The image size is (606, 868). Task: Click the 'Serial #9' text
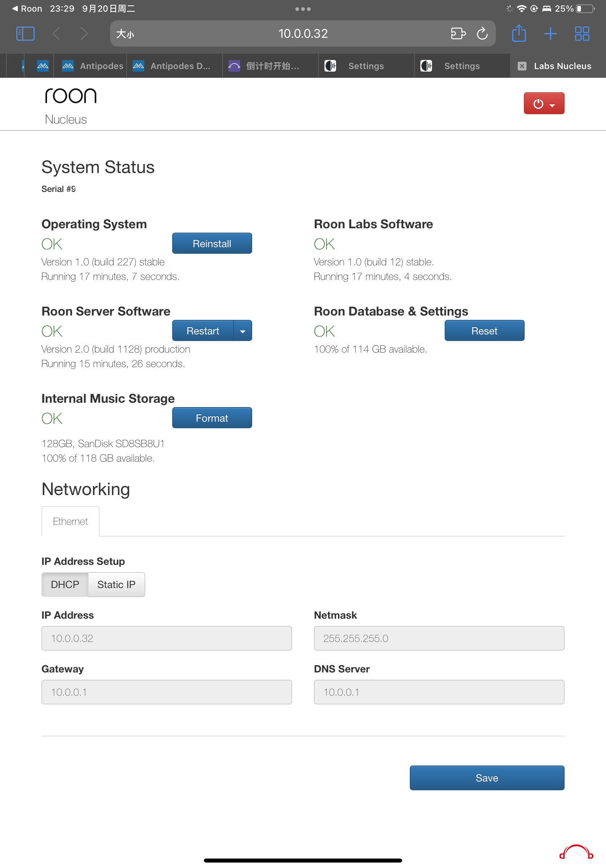pos(58,189)
